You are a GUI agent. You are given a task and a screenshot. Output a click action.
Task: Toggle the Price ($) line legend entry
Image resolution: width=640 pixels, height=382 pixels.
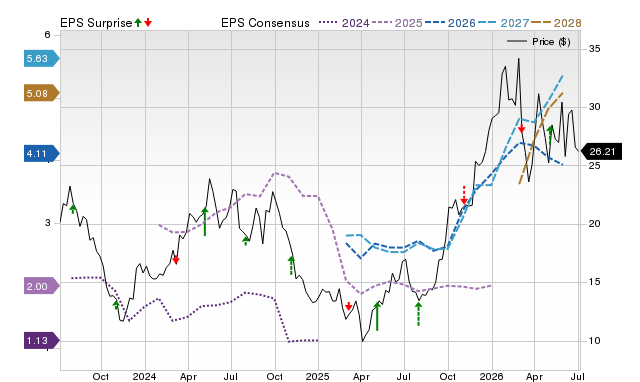point(539,42)
